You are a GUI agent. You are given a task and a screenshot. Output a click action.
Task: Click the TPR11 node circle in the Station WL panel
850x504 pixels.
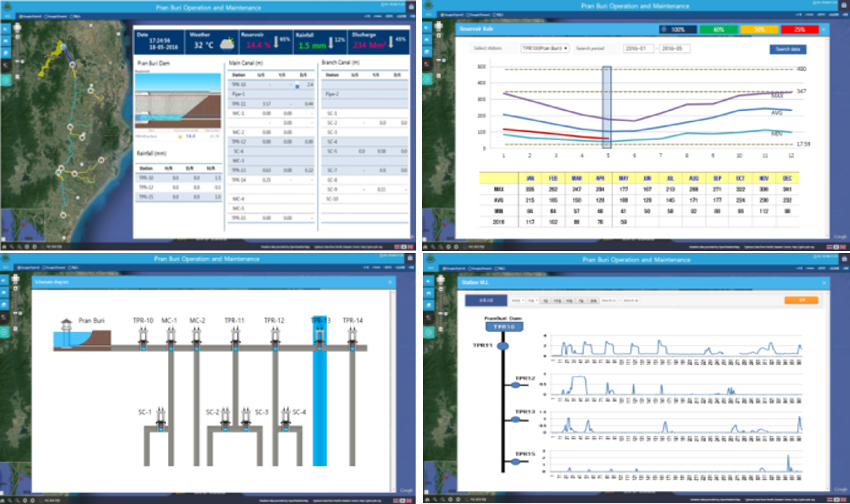coord(503,346)
